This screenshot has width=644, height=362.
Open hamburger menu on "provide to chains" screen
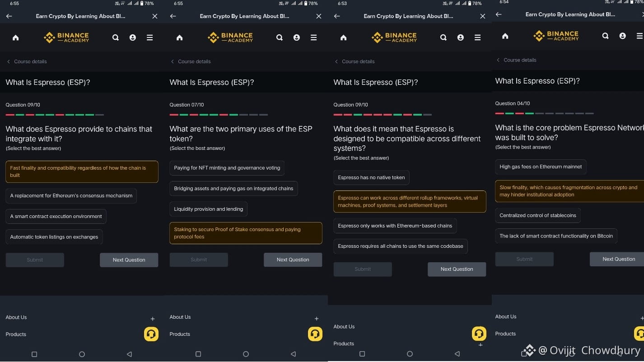click(149, 37)
